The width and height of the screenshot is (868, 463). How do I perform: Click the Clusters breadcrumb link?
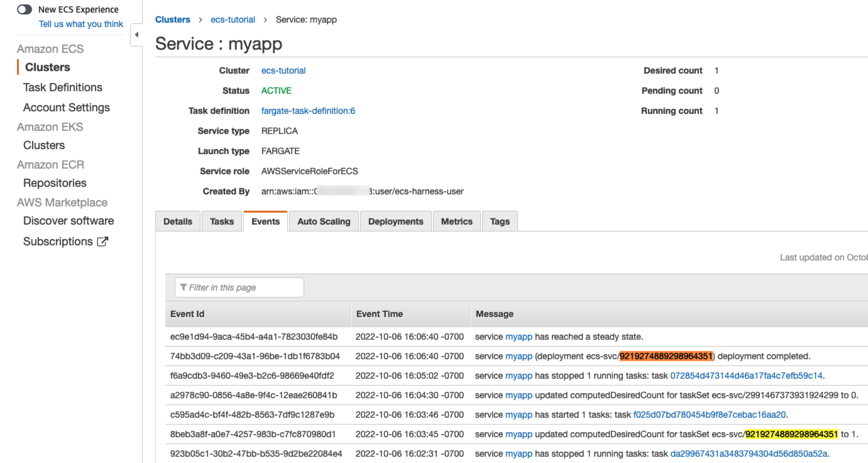coord(173,20)
